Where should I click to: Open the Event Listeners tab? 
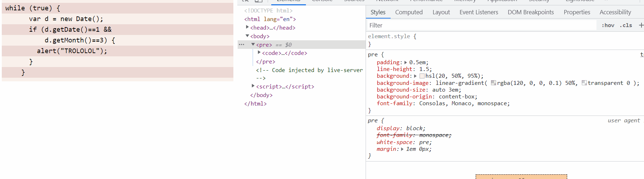pos(479,12)
